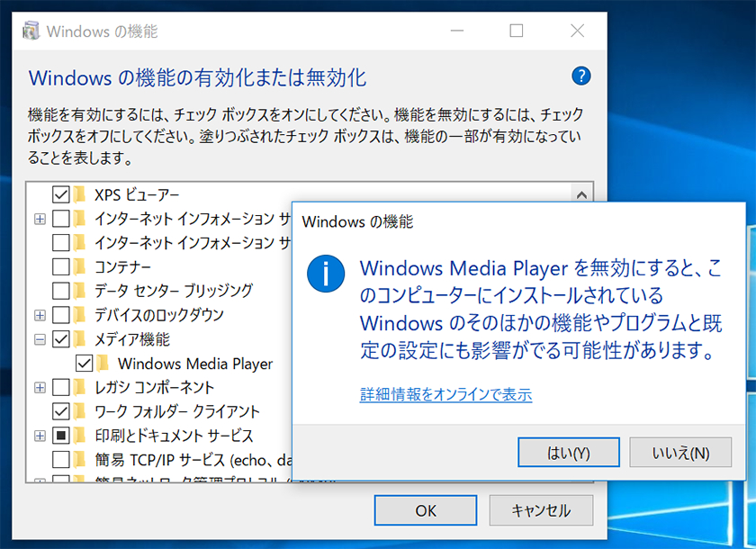The width and height of the screenshot is (756, 549).
Task: Dismiss the dialog with いいえ(N)
Action: pos(683,452)
